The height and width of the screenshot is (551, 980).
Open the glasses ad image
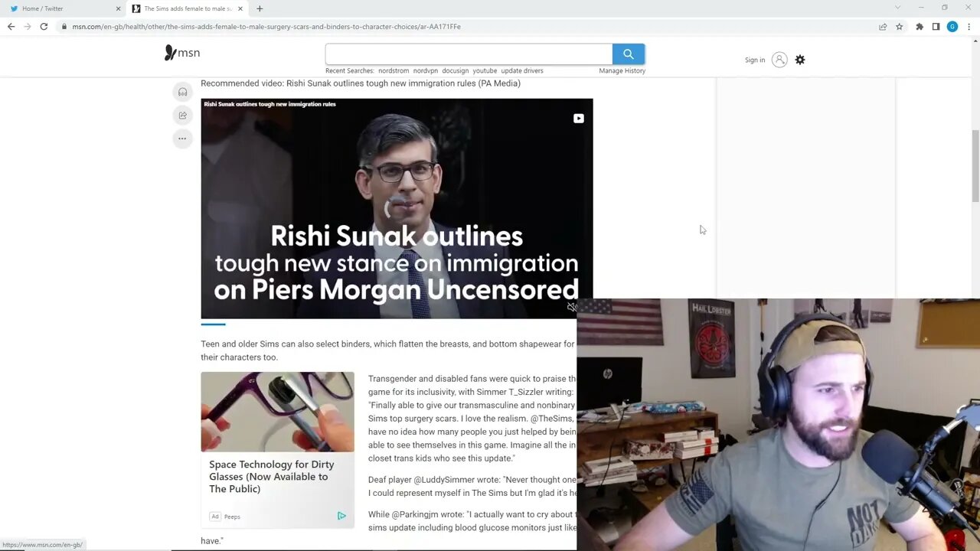coord(278,412)
